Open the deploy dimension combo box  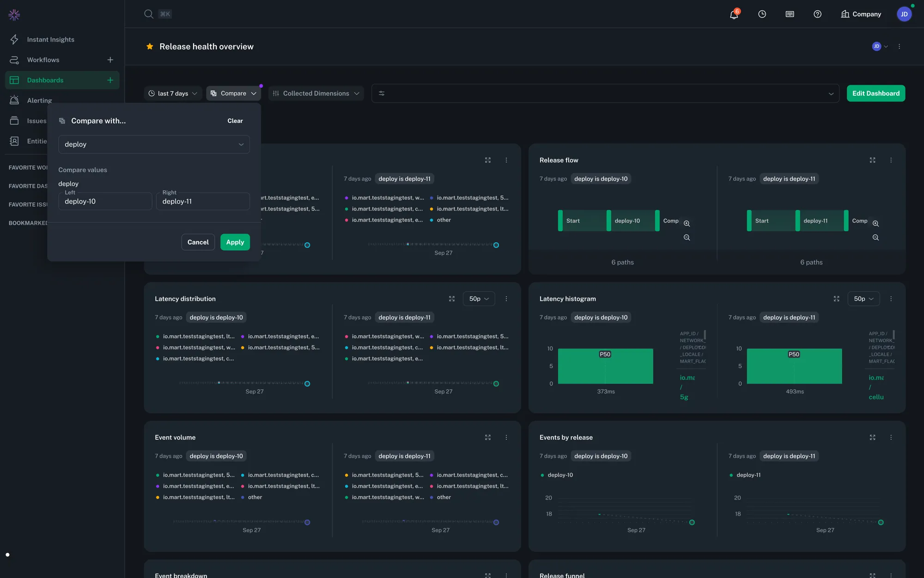154,144
